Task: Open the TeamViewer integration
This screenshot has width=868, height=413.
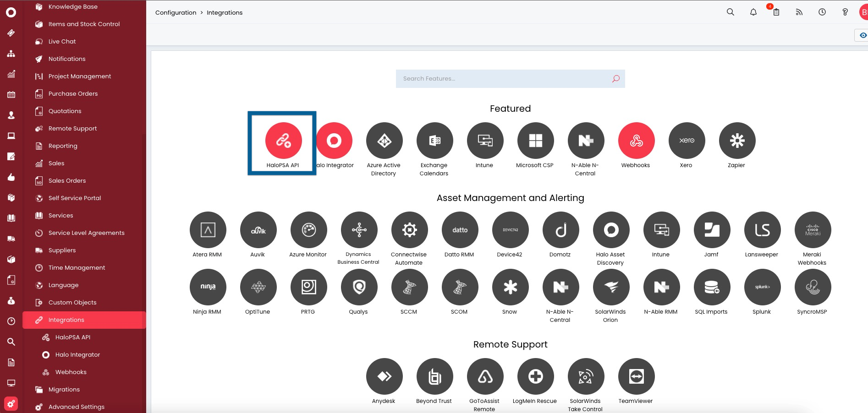Action: [x=636, y=376]
